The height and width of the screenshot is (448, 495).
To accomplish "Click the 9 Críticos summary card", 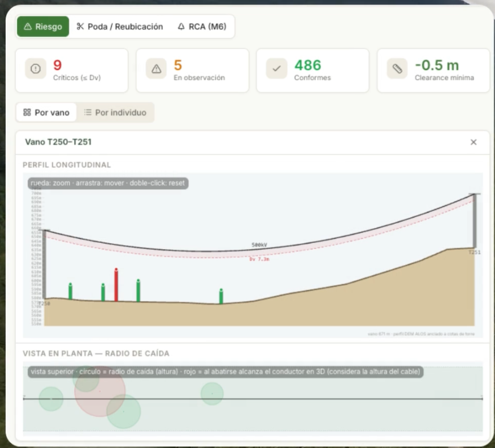I will click(72, 71).
